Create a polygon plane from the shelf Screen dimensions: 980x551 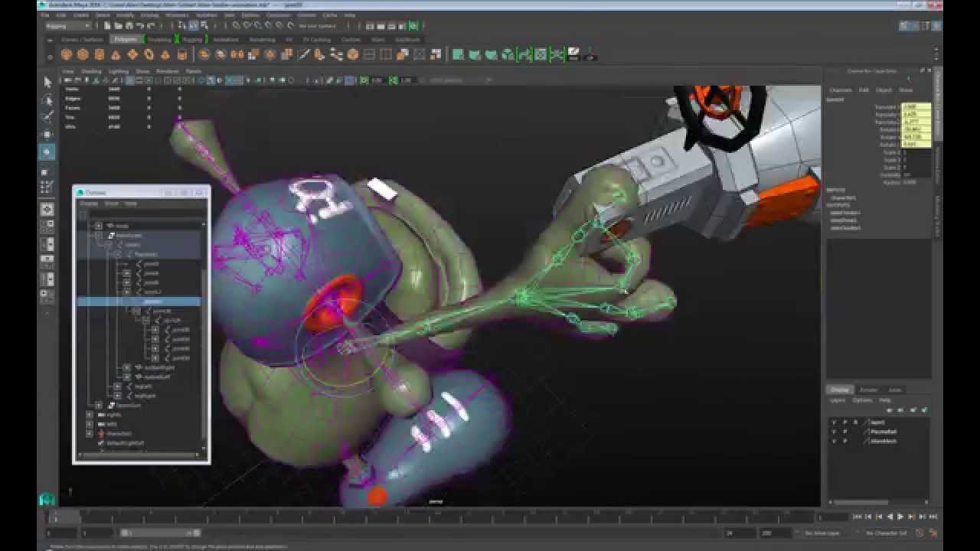pyautogui.click(x=132, y=54)
